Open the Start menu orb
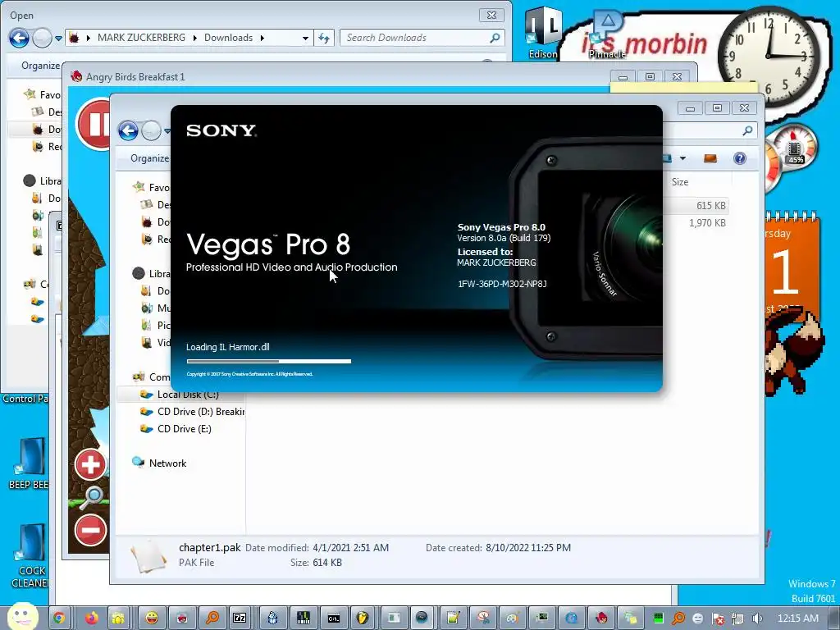This screenshot has width=840, height=630. tap(22, 617)
